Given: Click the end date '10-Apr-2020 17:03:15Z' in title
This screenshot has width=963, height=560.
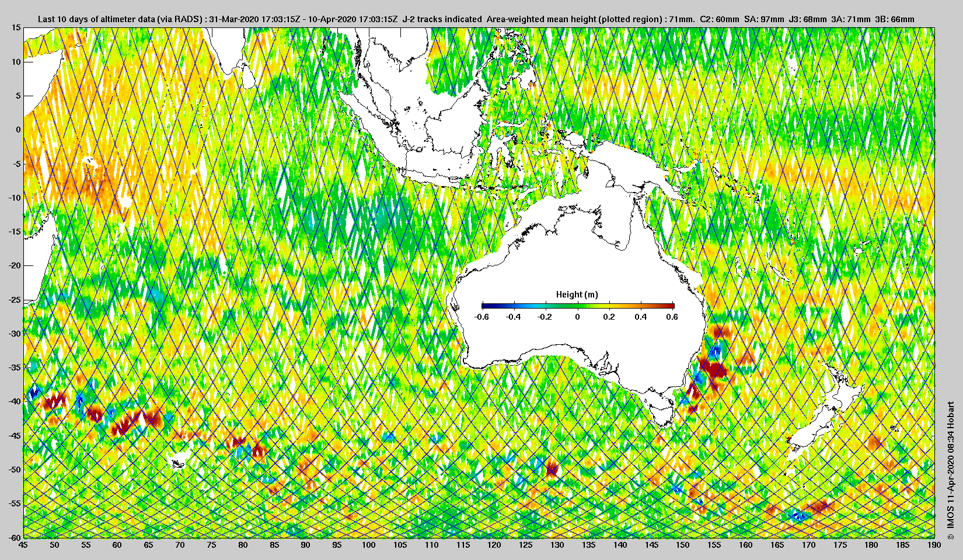Looking at the screenshot, I should [353, 19].
